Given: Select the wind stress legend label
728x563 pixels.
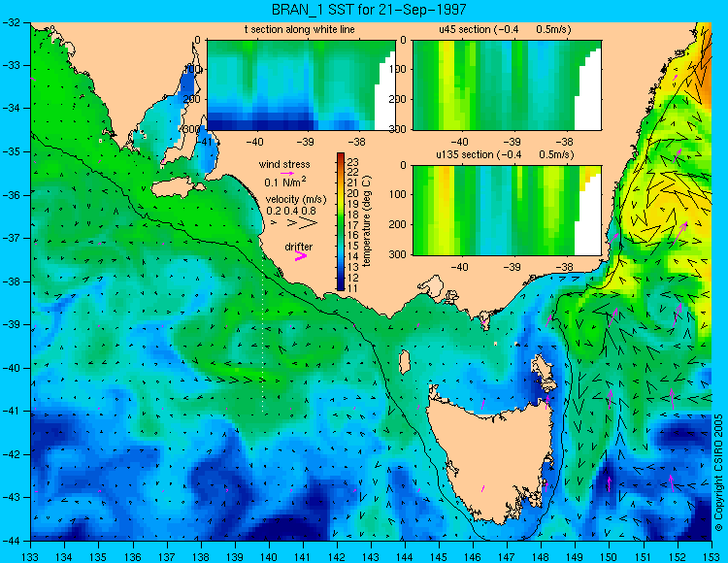Looking at the screenshot, I should tap(284, 164).
